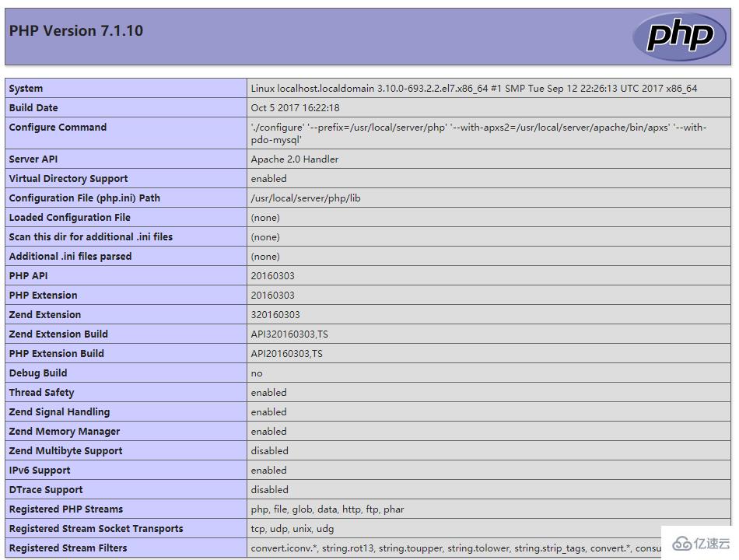Click the PHP Extension label

(43, 295)
